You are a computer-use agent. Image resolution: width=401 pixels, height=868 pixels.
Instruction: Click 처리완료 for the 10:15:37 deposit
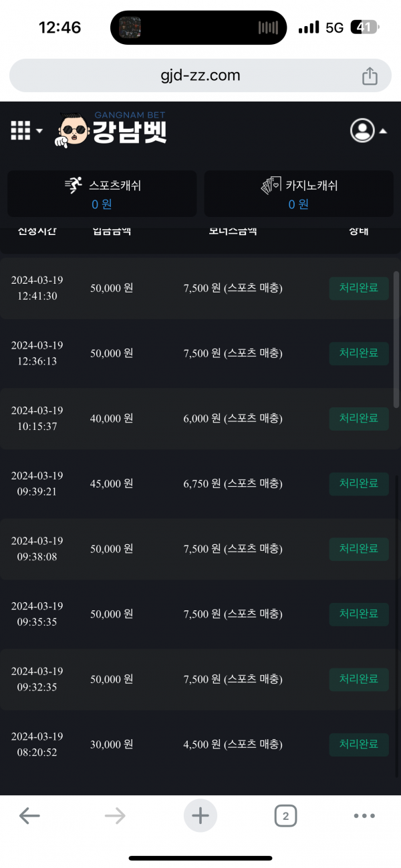point(359,419)
